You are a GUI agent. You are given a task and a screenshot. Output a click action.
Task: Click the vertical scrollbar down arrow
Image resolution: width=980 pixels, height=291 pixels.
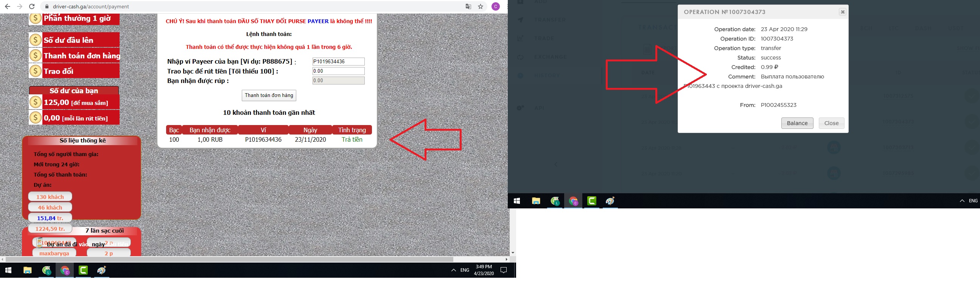coord(512,253)
